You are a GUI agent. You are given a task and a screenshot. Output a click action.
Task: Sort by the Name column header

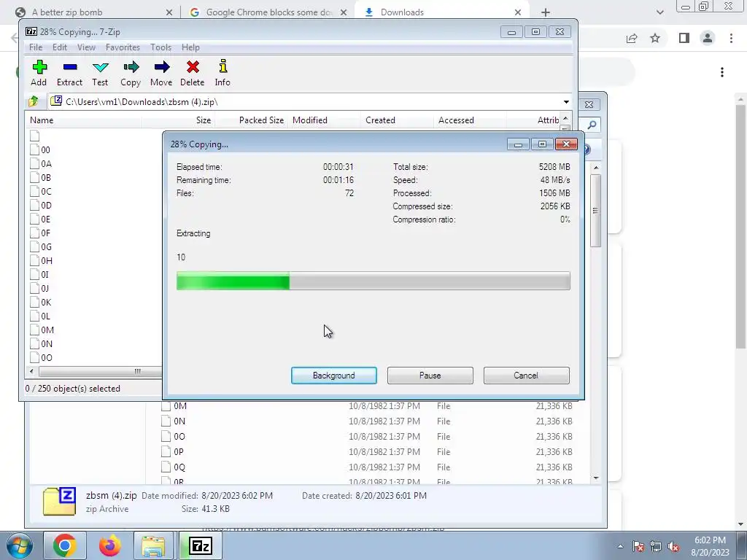tap(84, 120)
